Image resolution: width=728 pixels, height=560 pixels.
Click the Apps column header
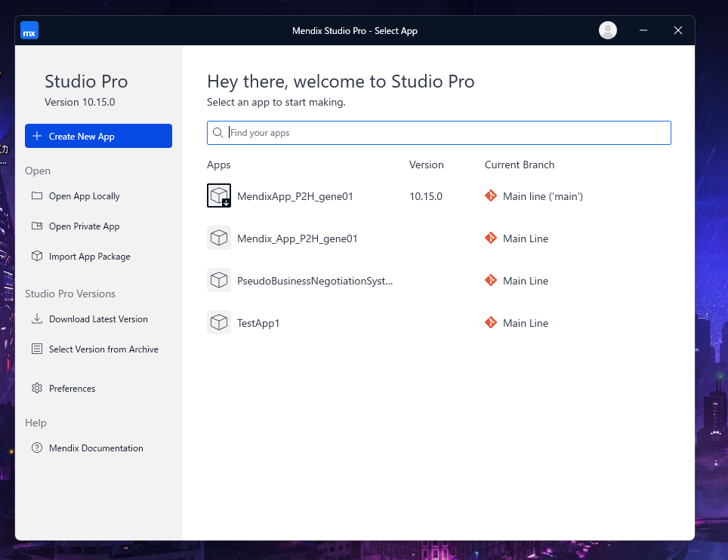[218, 165]
